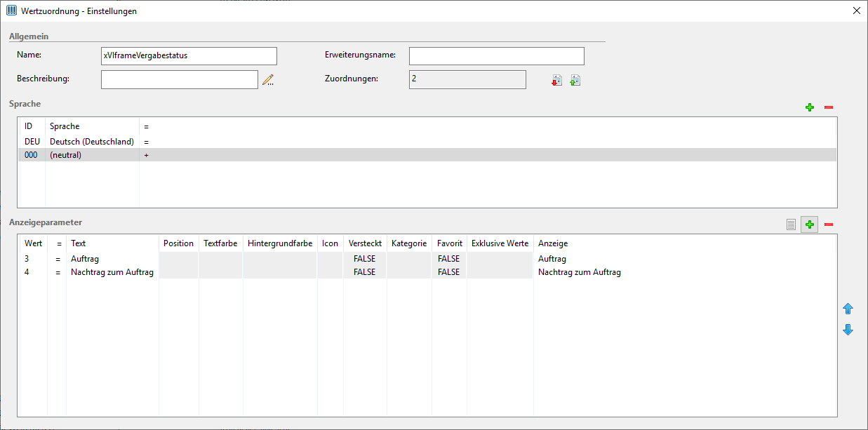Click the Text column header in Anzeigeparameter

coord(79,243)
